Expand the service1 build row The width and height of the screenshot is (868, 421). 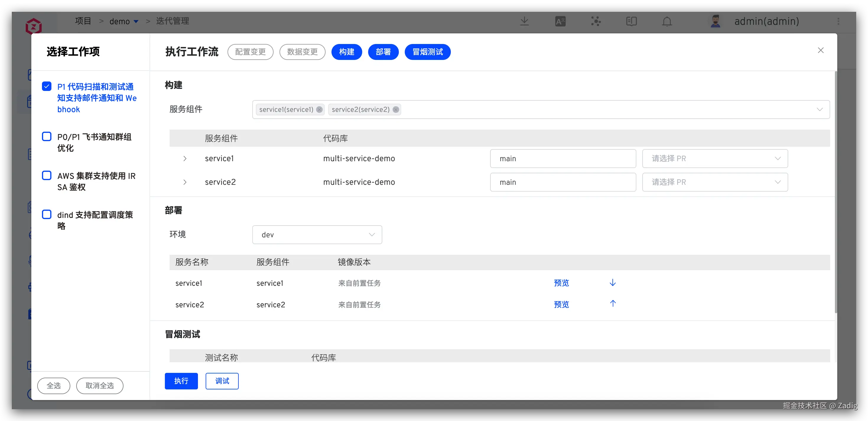click(x=185, y=158)
